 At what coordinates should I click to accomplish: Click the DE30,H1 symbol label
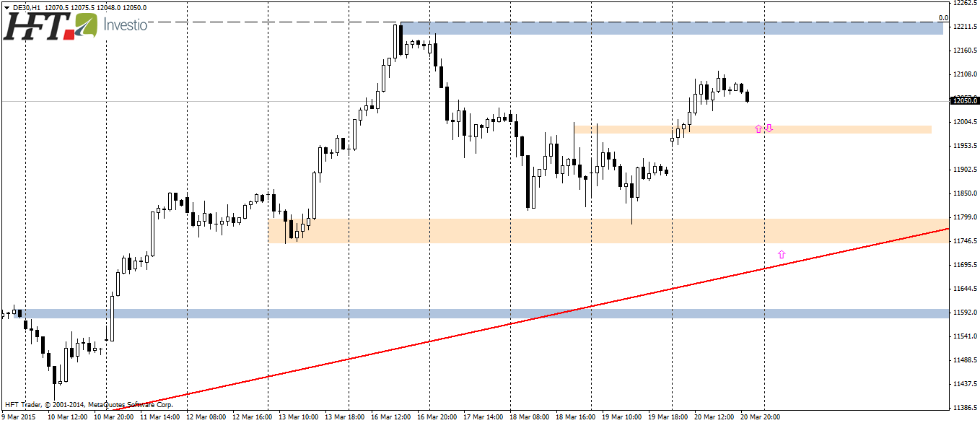tap(27, 7)
